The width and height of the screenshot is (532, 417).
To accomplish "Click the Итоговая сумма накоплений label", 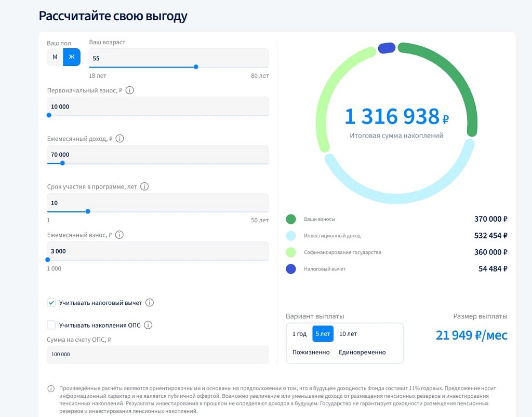I will [396, 136].
